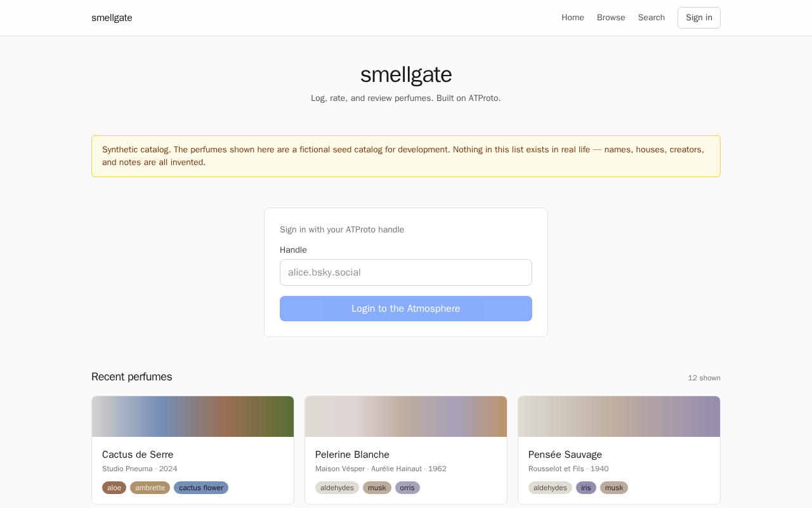Open the Cactus de Serre perfume card
Screen dimensions: 812x508
pyautogui.click(x=193, y=450)
